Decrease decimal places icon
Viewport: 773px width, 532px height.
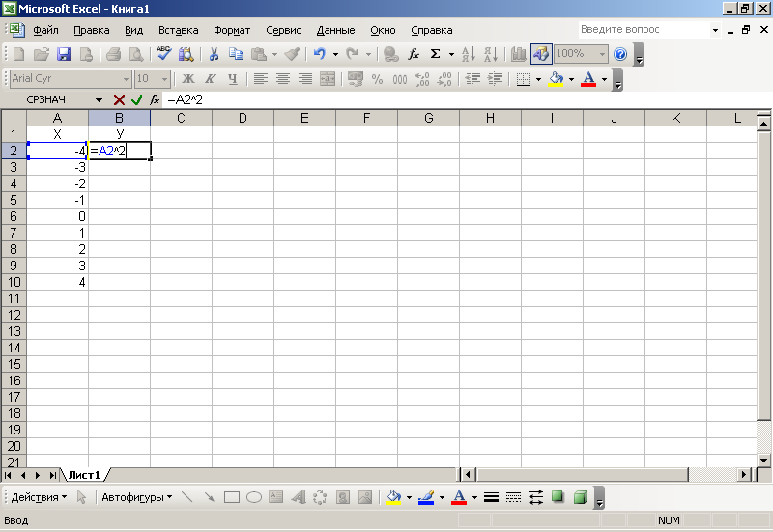pos(444,79)
